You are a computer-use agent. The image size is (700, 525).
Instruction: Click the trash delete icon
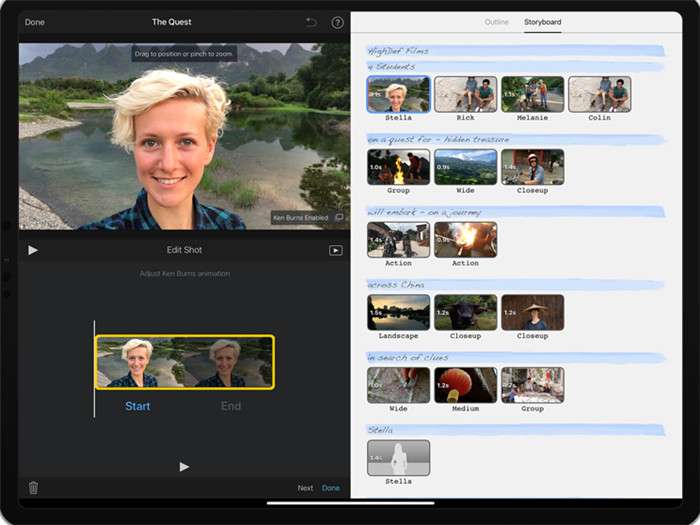pyautogui.click(x=33, y=488)
